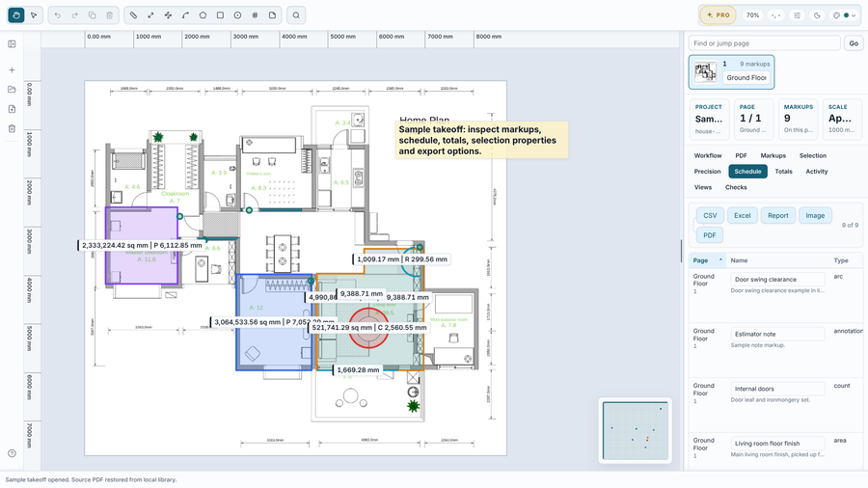Click the redo arrow icon
This screenshot has height=488, width=868.
tap(74, 15)
